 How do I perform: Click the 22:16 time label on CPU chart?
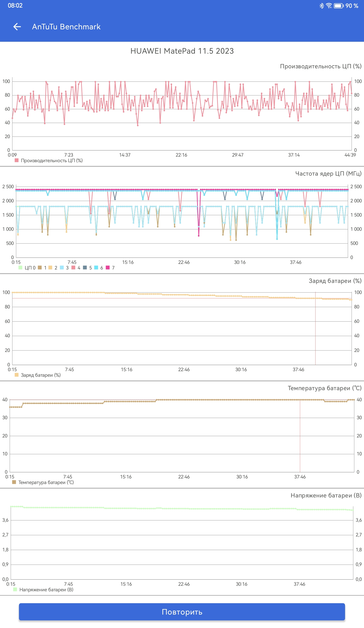[x=181, y=155]
